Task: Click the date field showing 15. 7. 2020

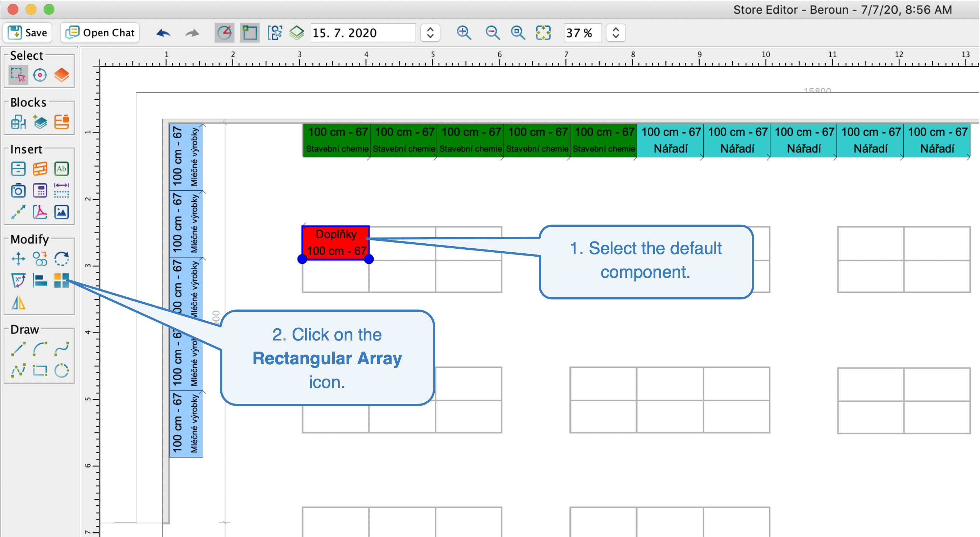Action: [363, 33]
